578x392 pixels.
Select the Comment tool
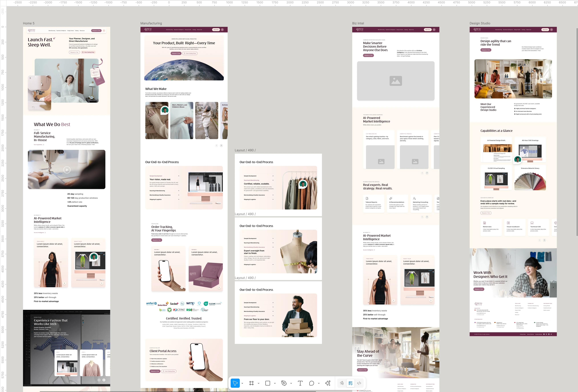312,383
